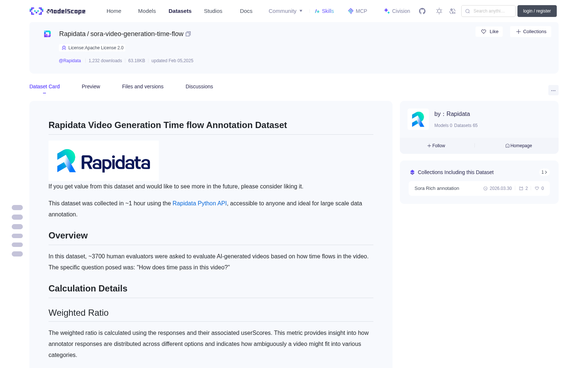Open the Civision nav link
The width and height of the screenshot is (588, 368).
[397, 11]
